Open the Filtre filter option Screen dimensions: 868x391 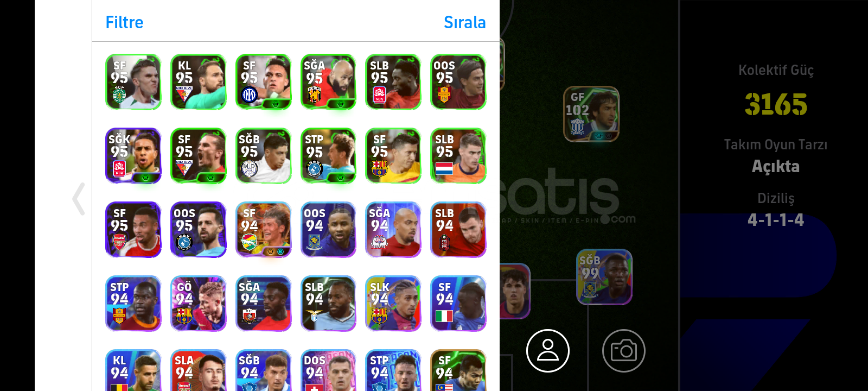point(124,22)
